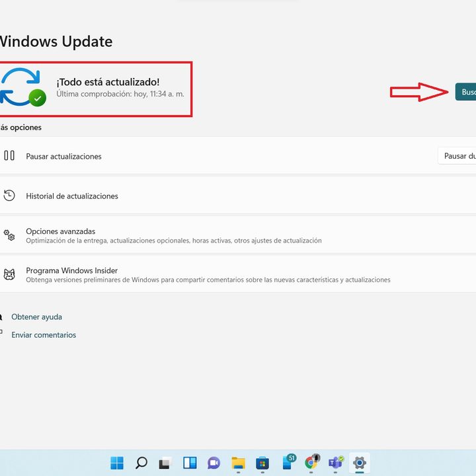Image resolution: width=476 pixels, height=476 pixels.
Task: Click the Optimización de la entrega description
Action: [174, 241]
